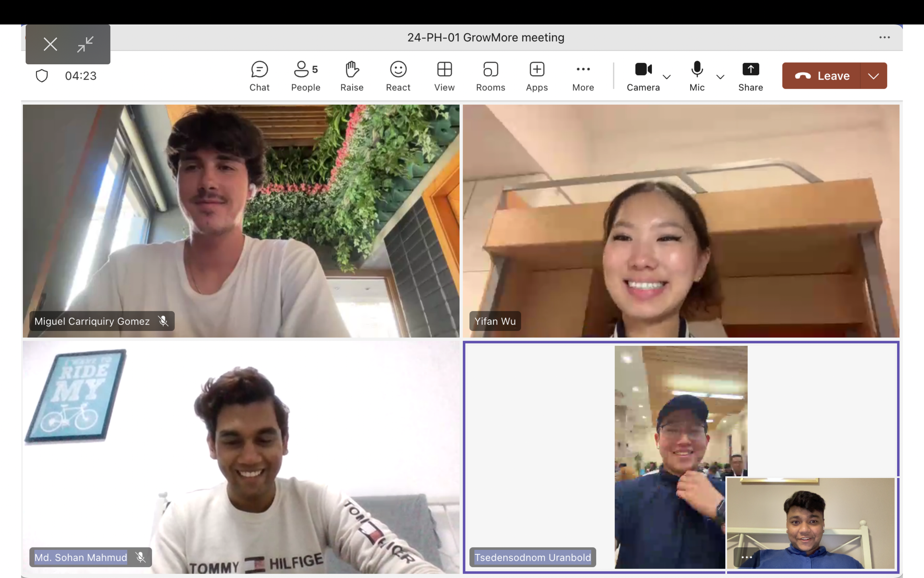The height and width of the screenshot is (578, 924).
Task: Click the Tsedensodnom Uranbold name label
Action: pyautogui.click(x=533, y=557)
